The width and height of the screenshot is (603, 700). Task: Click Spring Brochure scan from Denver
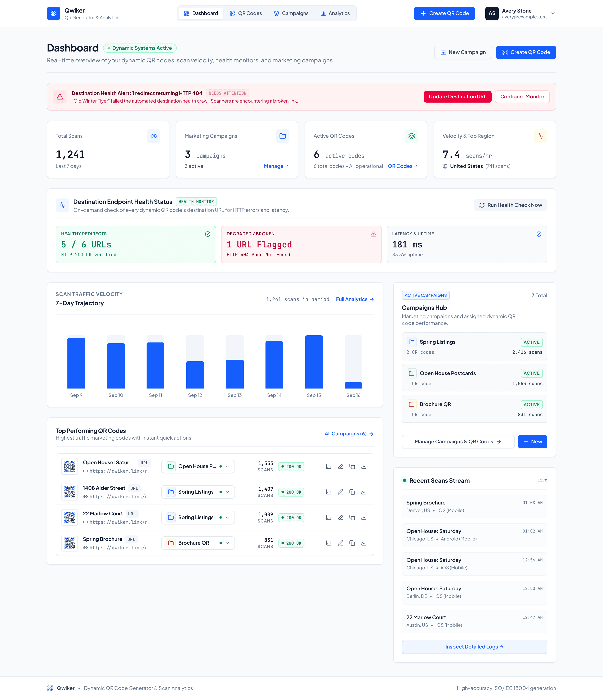point(474,506)
